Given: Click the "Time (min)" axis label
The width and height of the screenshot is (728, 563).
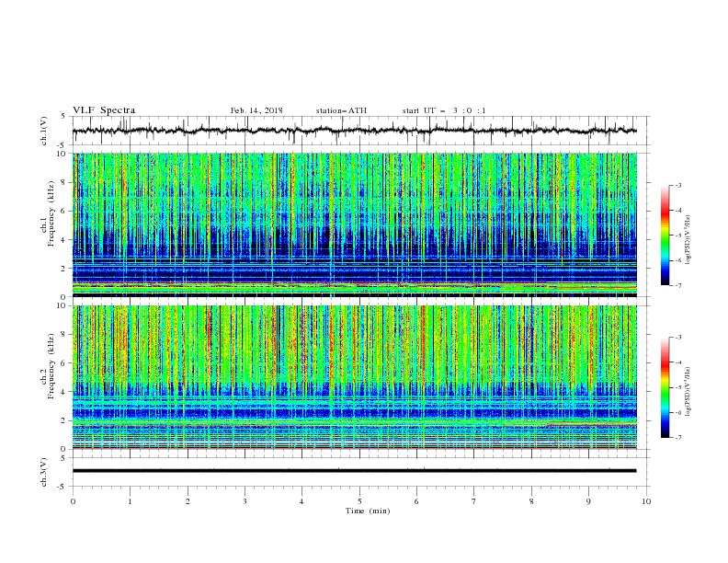Looking at the screenshot, I should point(368,511).
